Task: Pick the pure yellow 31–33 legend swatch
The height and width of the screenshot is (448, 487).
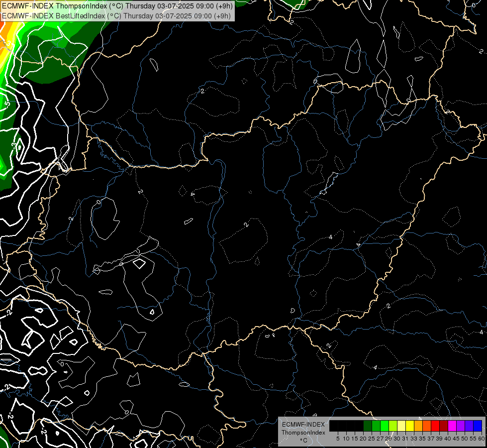Action: click(410, 426)
